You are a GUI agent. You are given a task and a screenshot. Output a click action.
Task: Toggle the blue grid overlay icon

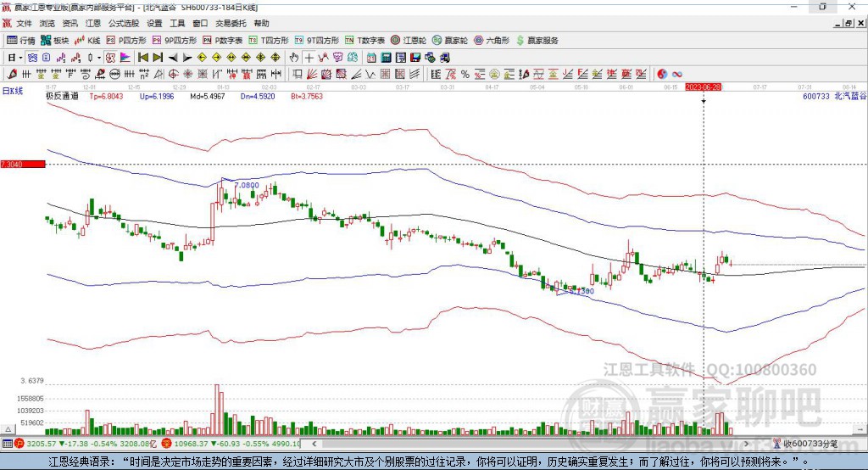[32, 58]
